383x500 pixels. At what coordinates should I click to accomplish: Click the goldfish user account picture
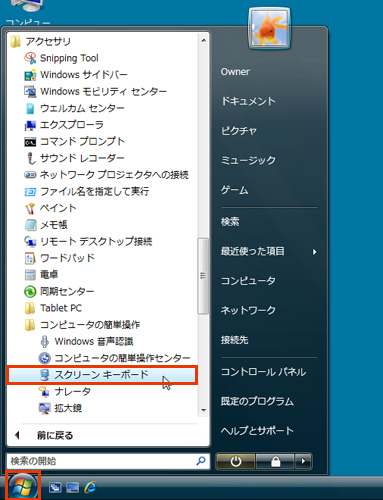pos(270,29)
